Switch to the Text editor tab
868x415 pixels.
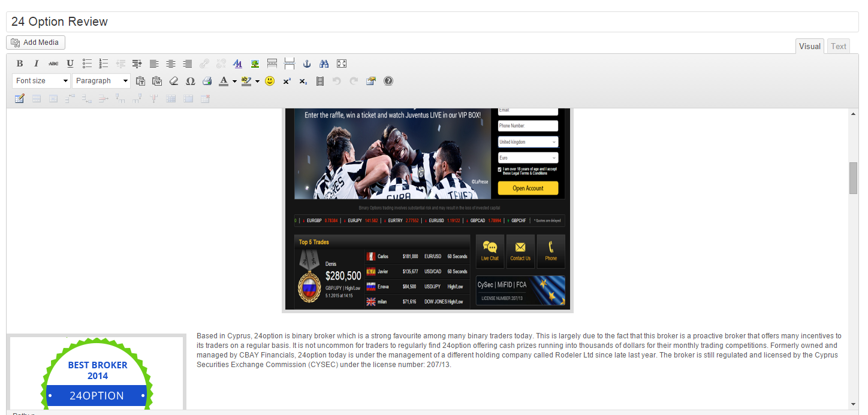click(x=839, y=46)
